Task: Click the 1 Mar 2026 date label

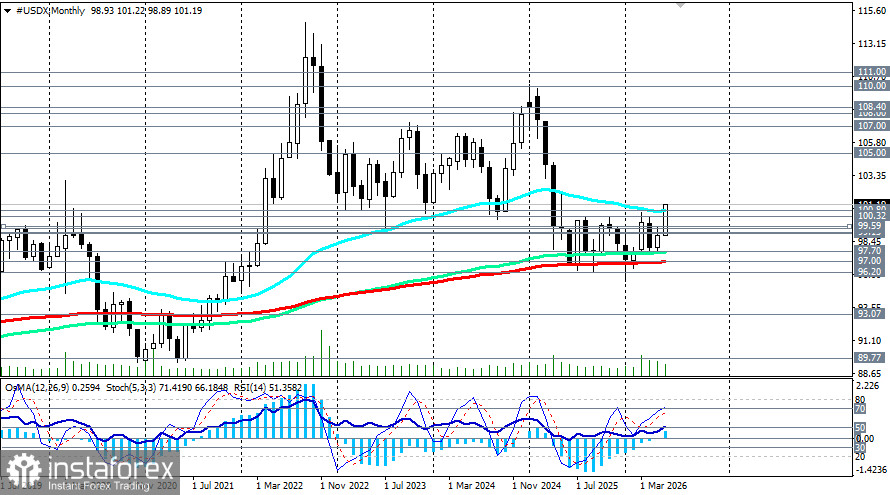Action: pyautogui.click(x=664, y=486)
